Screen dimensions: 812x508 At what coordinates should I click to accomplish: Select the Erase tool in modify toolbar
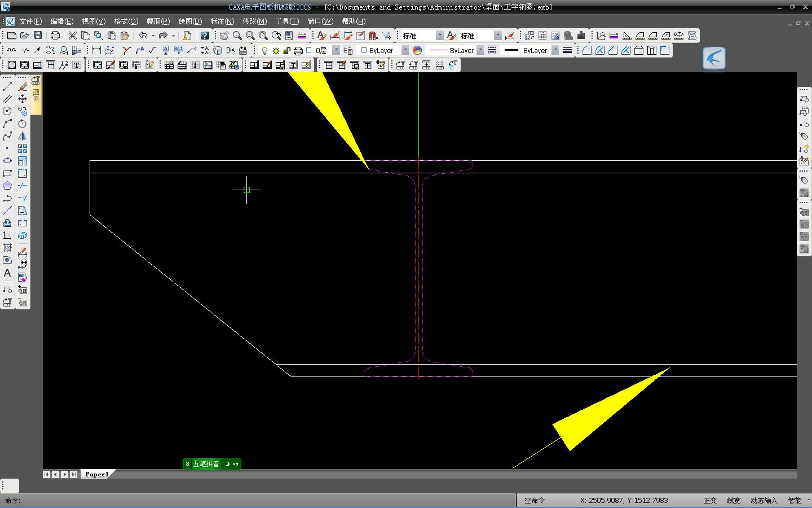click(x=23, y=86)
